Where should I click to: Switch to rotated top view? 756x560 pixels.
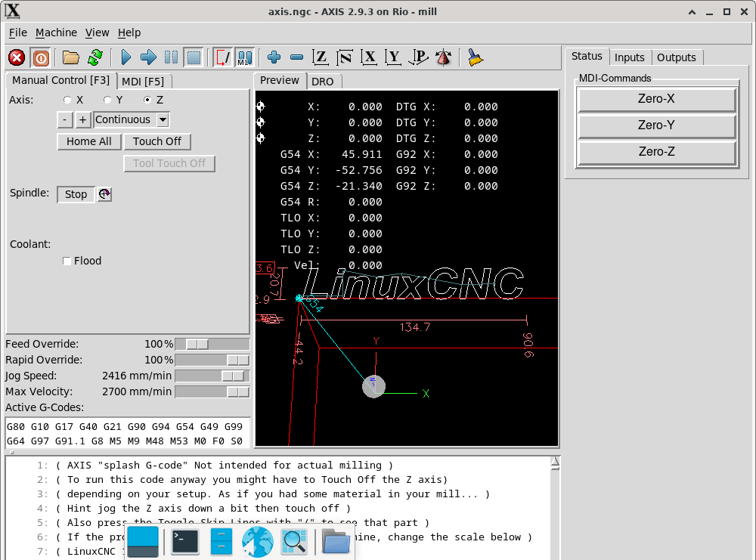(345, 58)
